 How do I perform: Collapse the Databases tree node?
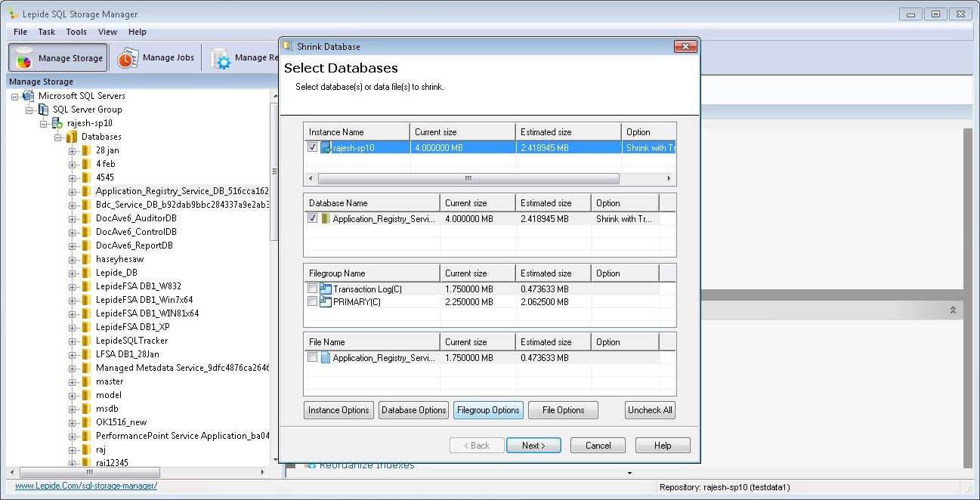(58, 137)
